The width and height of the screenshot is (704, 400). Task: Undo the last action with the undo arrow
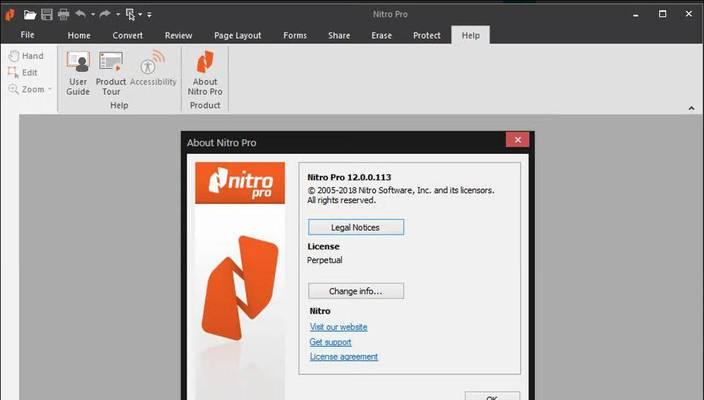coord(80,14)
